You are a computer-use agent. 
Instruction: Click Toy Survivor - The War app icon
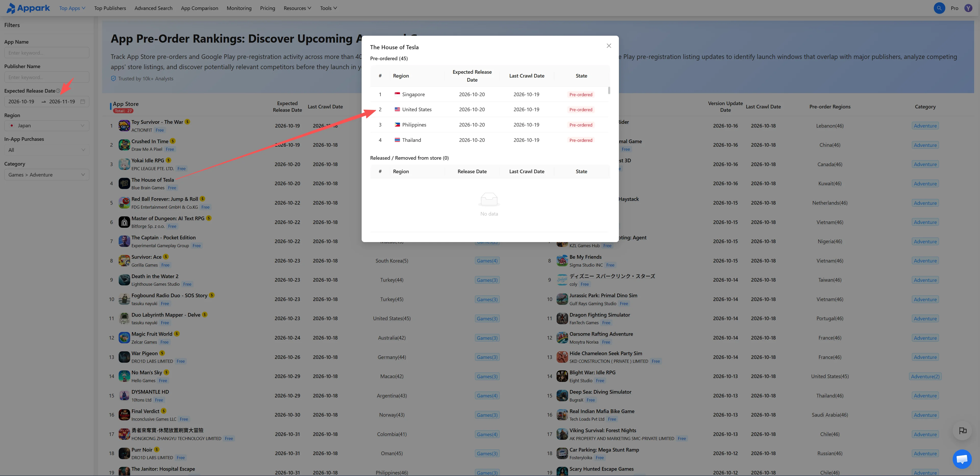pos(124,126)
